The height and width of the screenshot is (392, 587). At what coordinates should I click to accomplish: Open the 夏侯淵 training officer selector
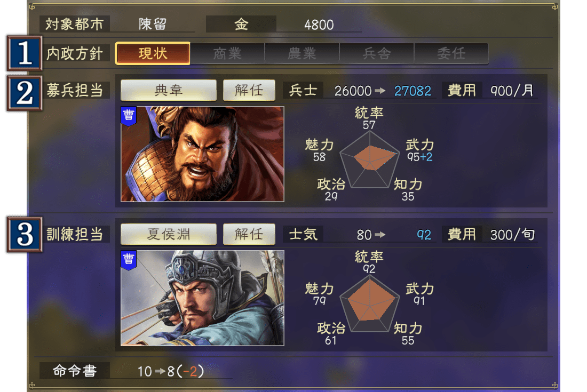[169, 234]
